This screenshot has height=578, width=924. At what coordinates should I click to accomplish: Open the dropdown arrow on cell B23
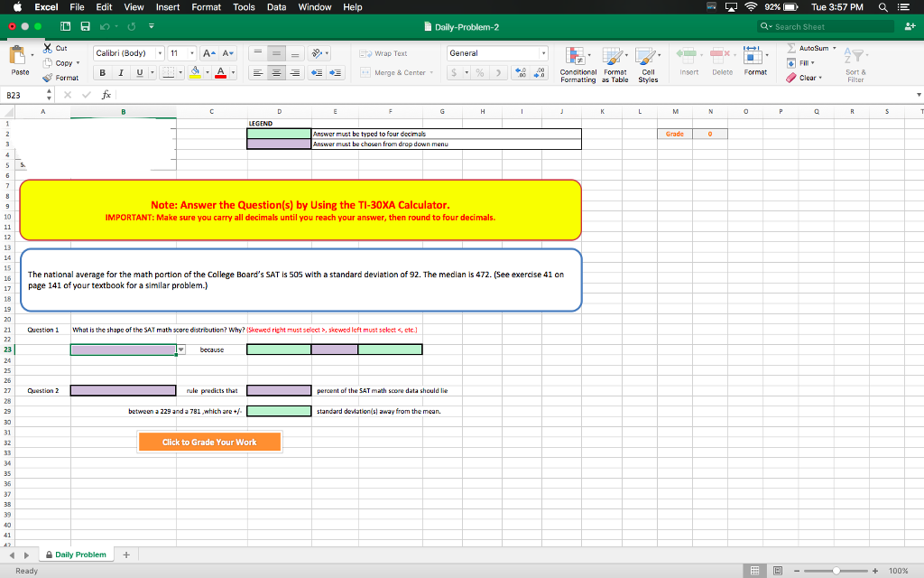tap(181, 350)
